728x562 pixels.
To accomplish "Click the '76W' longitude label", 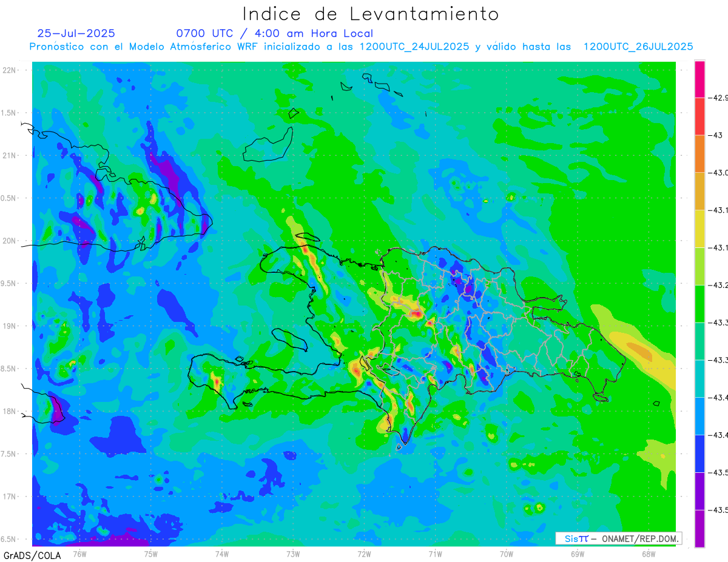I will [79, 554].
